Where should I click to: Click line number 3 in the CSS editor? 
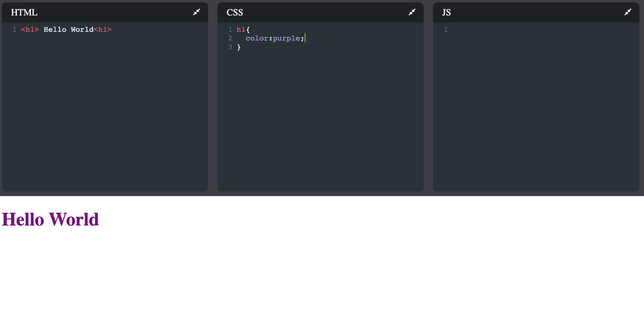[x=230, y=47]
